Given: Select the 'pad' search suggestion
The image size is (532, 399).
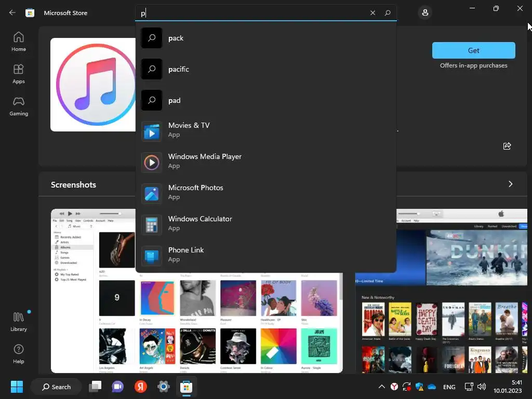Looking at the screenshot, I should point(265,100).
